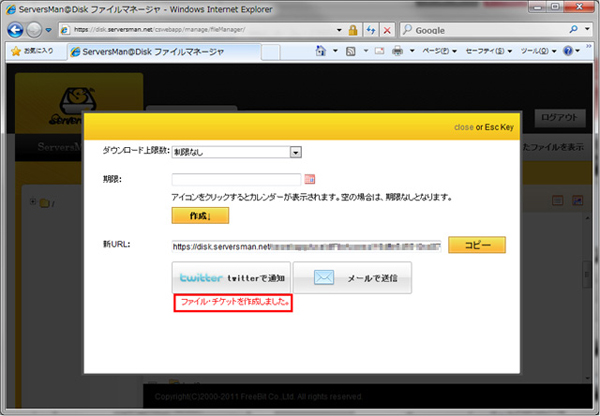Click the close link in the dialog
The image size is (600, 416).
(463, 127)
